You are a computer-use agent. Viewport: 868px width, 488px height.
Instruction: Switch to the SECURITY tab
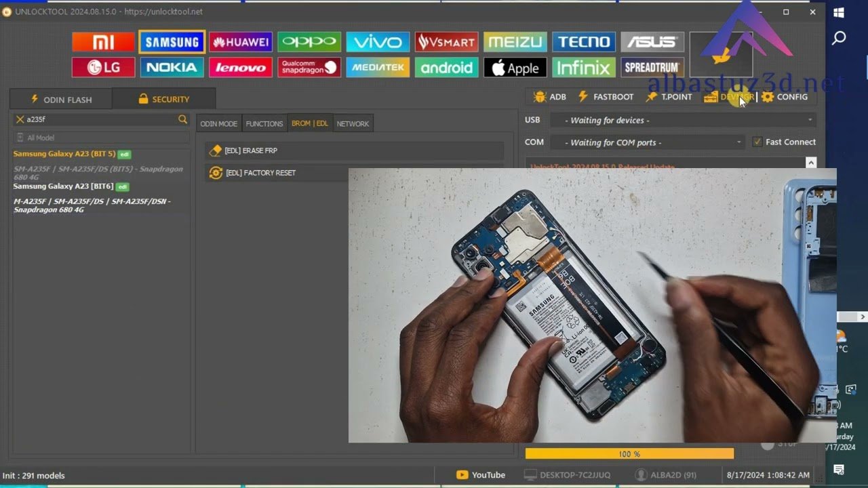(x=164, y=98)
